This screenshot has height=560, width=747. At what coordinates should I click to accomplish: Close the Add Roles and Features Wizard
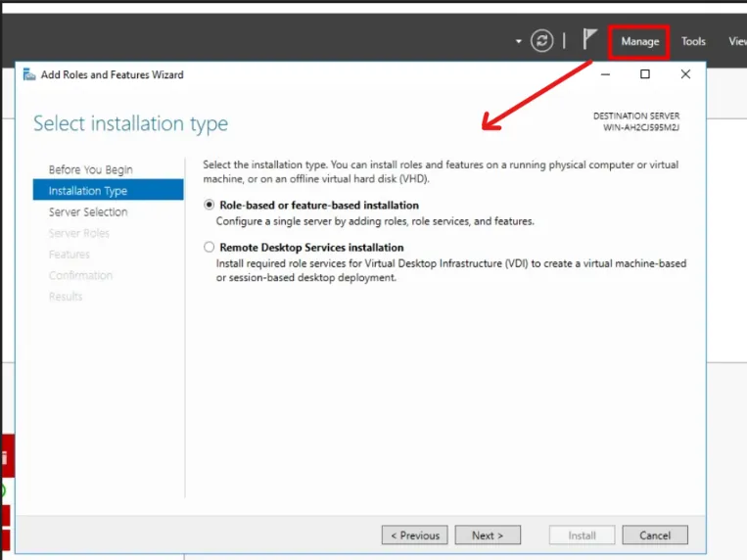click(685, 74)
